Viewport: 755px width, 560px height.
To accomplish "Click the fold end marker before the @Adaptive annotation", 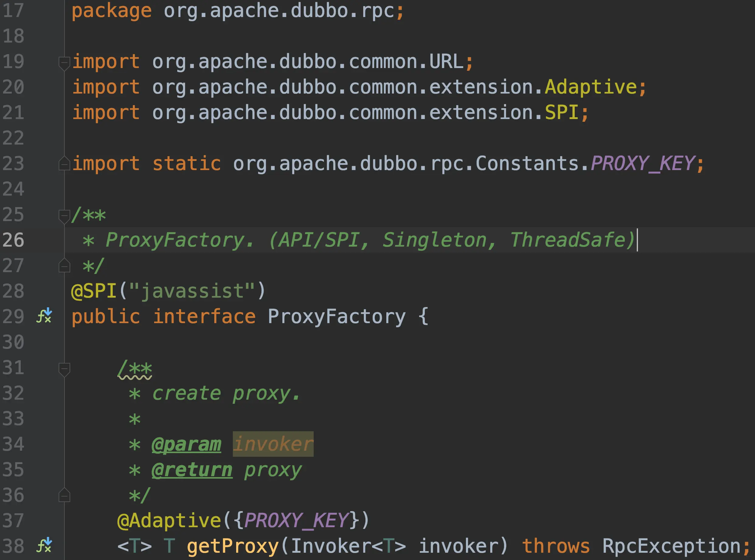I will [64, 496].
